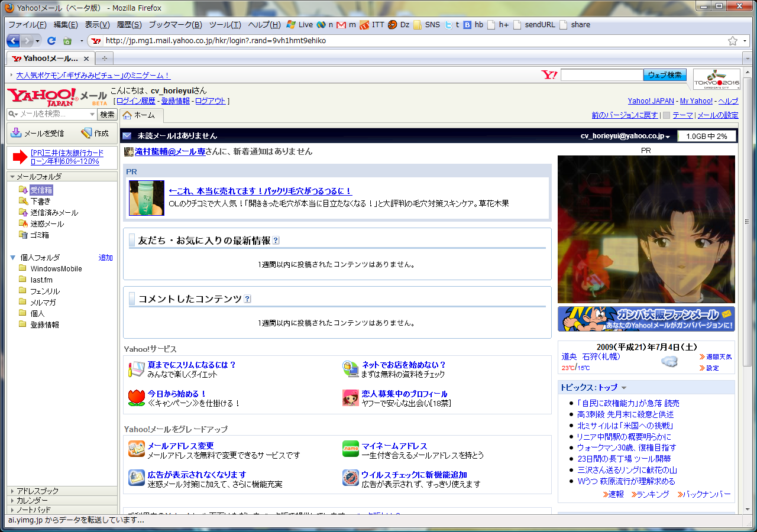This screenshot has width=757, height=532.
Task: Click help icon beside 友だち・お気に入りの最新情報
Action: pos(276,241)
